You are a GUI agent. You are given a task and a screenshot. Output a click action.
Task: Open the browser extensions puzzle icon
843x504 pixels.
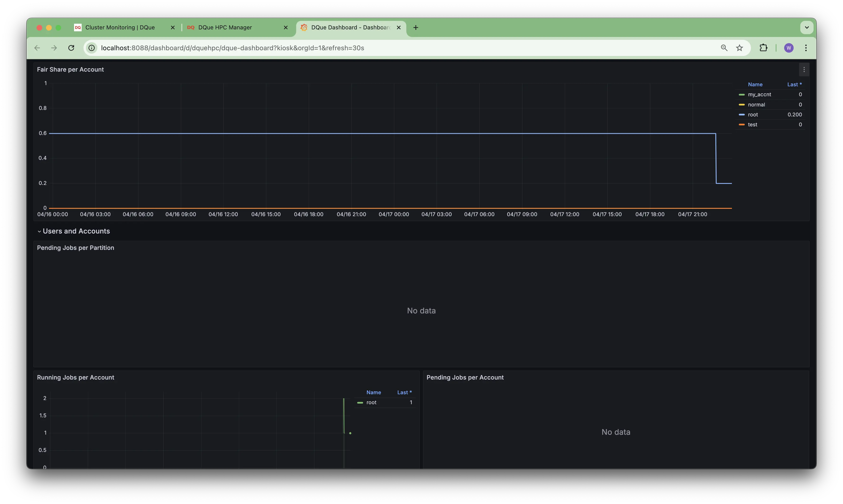tap(763, 48)
